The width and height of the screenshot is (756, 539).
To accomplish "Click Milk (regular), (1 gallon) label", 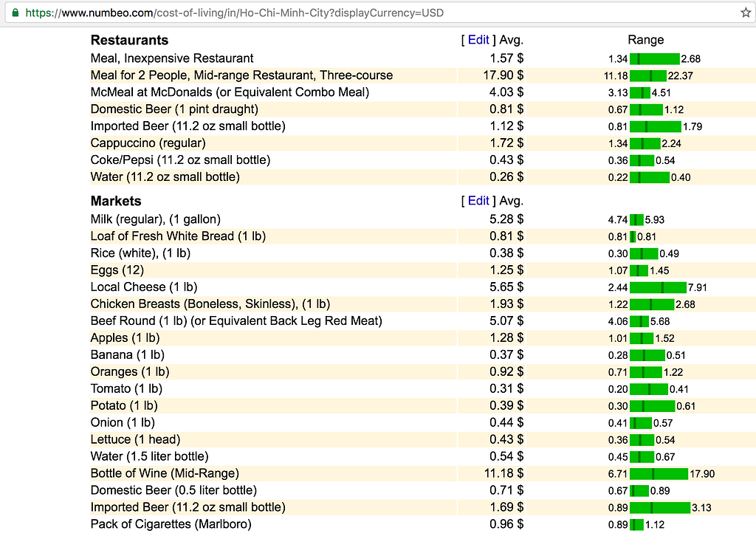I will pyautogui.click(x=155, y=219).
